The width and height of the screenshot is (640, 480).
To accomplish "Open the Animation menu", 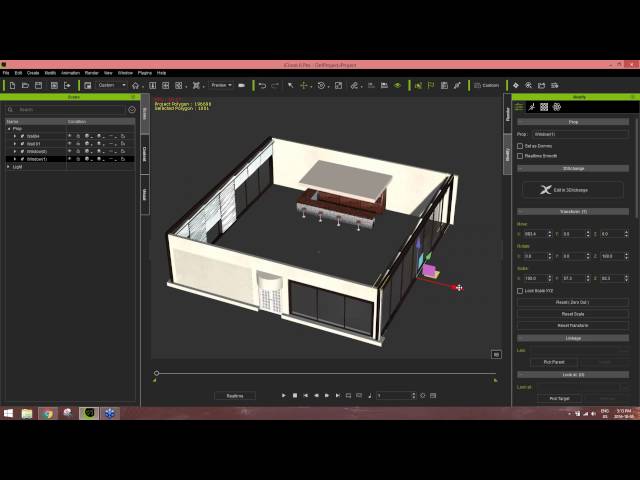I will pos(70,73).
